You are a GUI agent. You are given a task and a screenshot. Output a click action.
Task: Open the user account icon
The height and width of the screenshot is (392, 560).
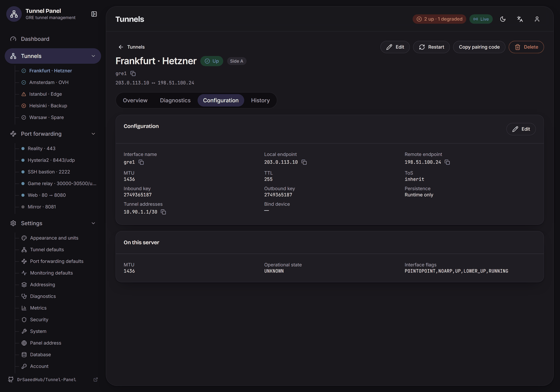click(x=537, y=19)
